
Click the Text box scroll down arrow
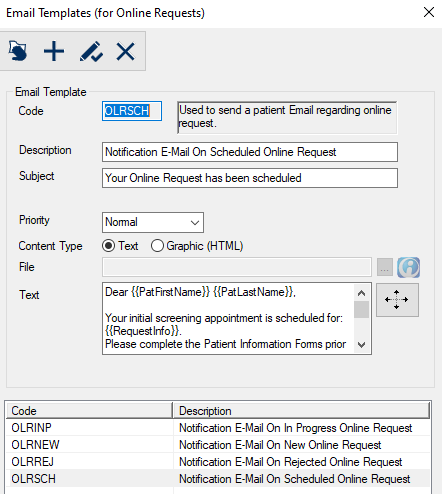point(362,345)
